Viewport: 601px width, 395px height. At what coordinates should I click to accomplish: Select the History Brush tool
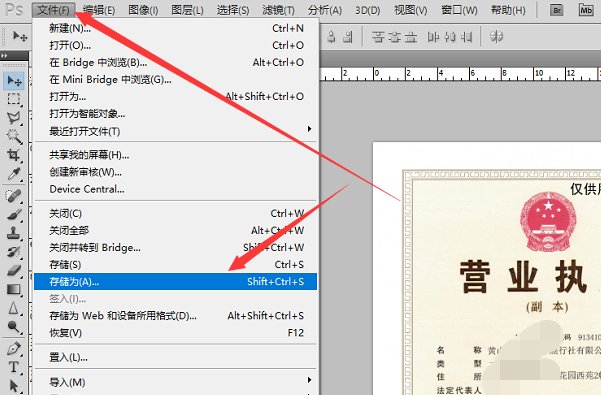coord(15,252)
